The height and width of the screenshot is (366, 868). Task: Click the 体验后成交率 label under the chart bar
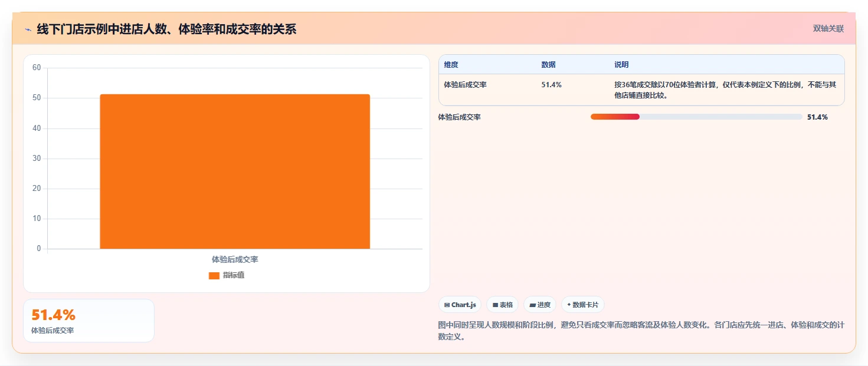pyautogui.click(x=235, y=259)
